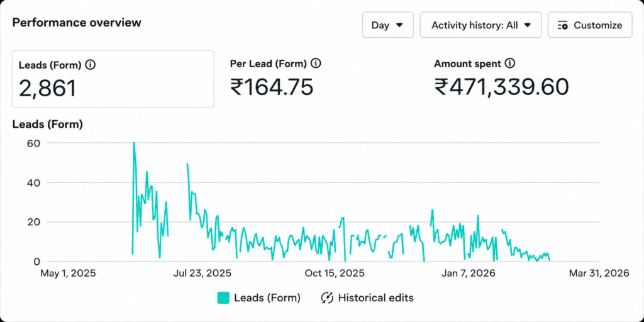Click the Customize settings icon
The image size is (644, 322).
(x=563, y=25)
